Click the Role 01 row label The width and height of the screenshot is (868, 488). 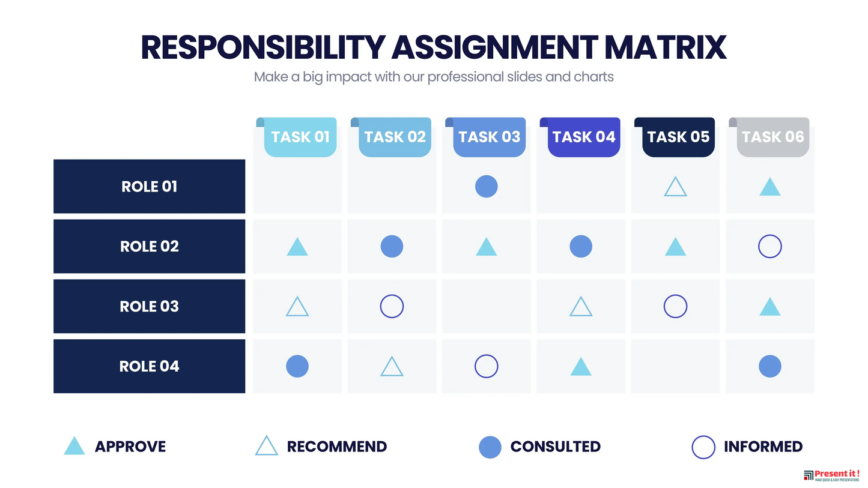(150, 186)
